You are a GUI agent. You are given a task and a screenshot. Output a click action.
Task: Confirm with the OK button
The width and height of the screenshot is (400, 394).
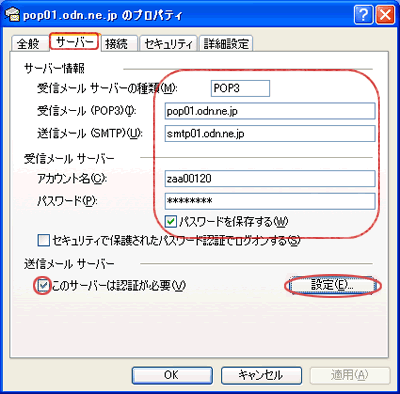172,375
